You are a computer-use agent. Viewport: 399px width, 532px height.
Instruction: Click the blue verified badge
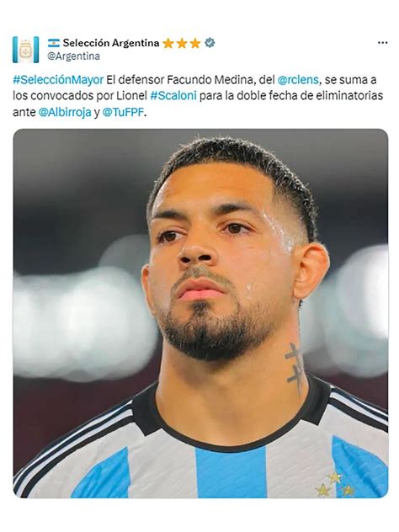point(210,43)
